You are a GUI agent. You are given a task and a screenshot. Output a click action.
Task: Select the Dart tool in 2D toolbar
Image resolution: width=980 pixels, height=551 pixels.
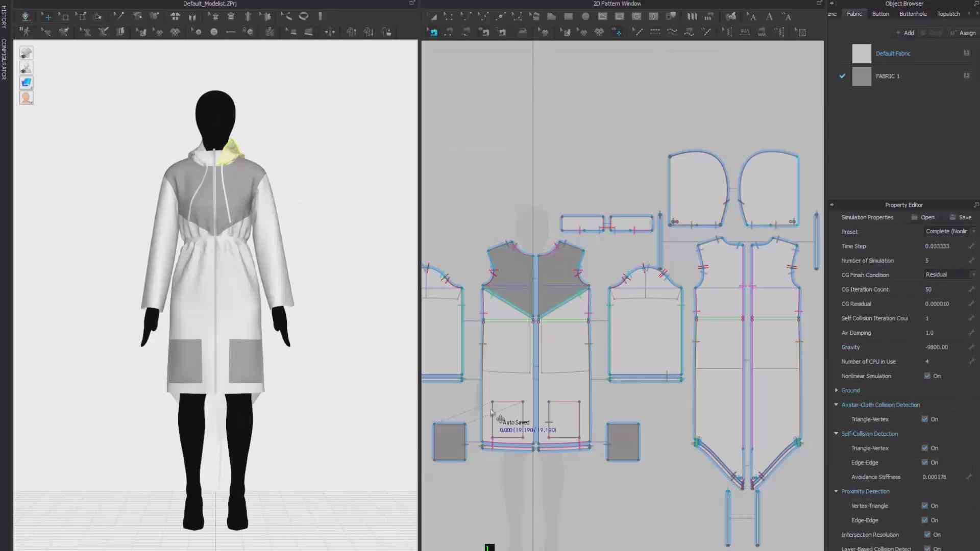point(653,16)
